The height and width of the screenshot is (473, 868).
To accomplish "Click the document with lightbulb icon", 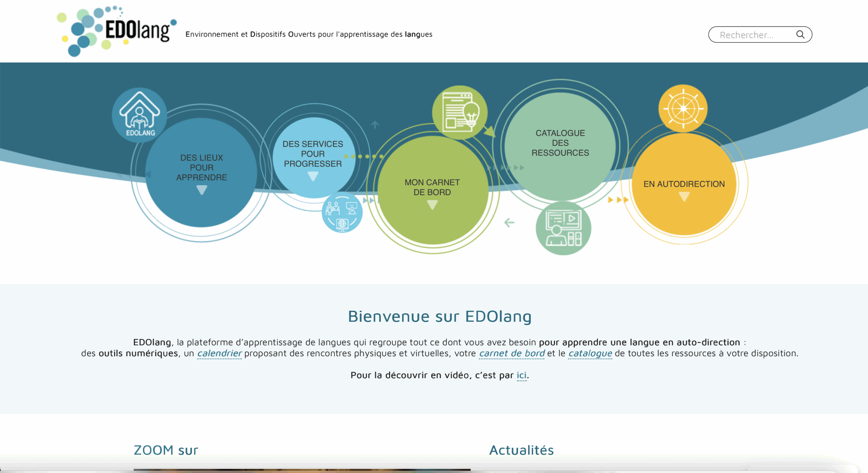I will [459, 112].
